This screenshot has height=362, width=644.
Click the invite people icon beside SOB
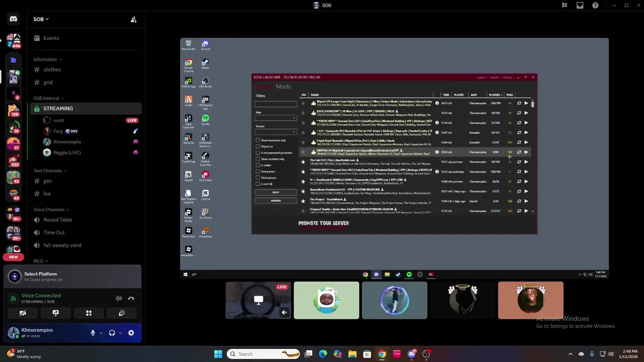click(x=133, y=20)
